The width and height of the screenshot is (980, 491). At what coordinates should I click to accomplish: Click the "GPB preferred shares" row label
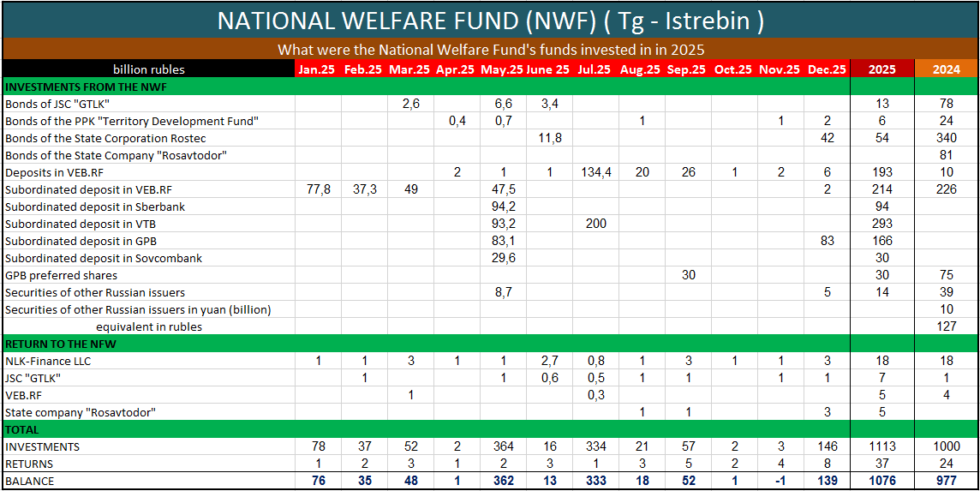click(x=61, y=275)
